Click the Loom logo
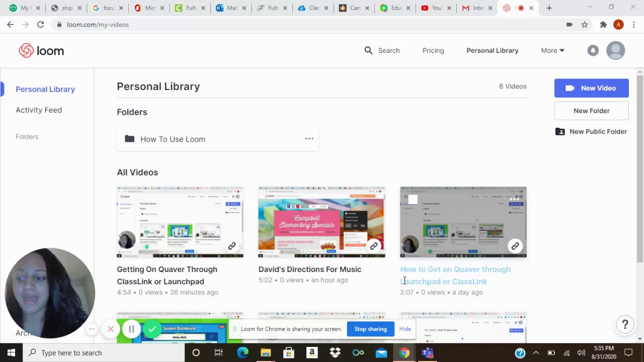 tap(41, 50)
